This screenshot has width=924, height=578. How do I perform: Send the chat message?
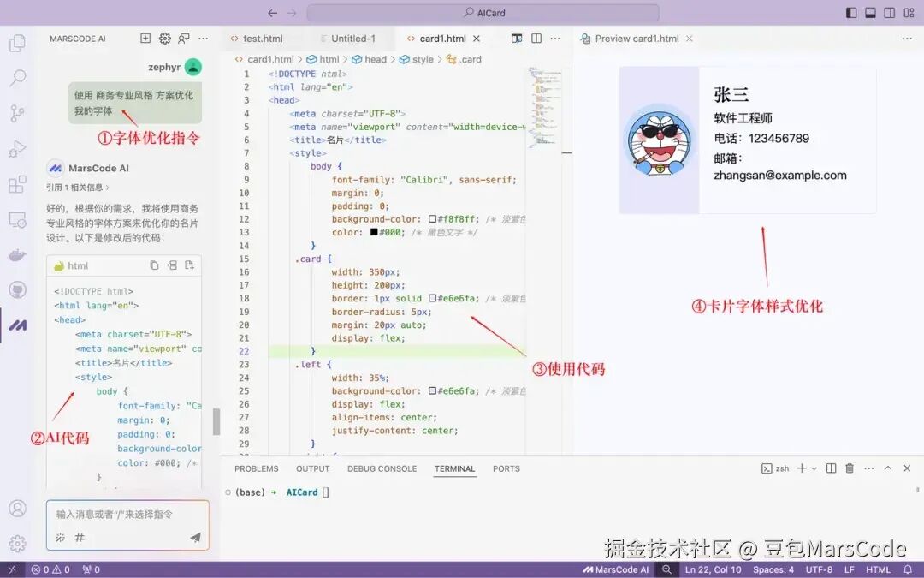[195, 537]
